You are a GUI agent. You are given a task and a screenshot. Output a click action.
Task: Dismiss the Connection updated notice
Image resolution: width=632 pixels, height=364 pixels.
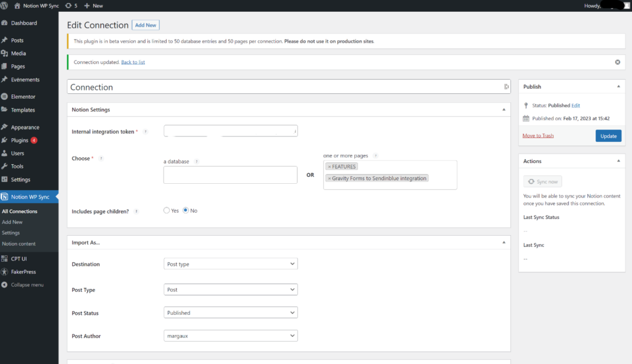[617, 62]
